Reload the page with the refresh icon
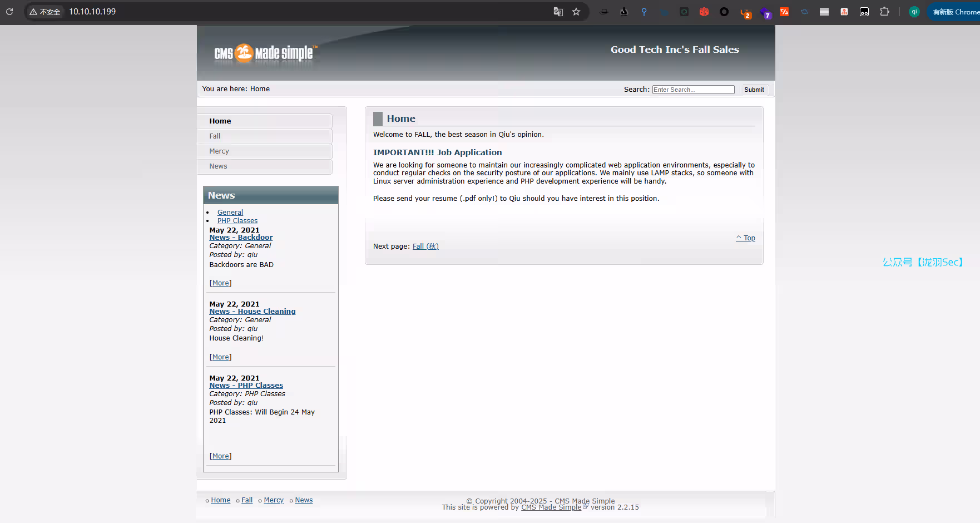The image size is (980, 523). pyautogui.click(x=9, y=12)
